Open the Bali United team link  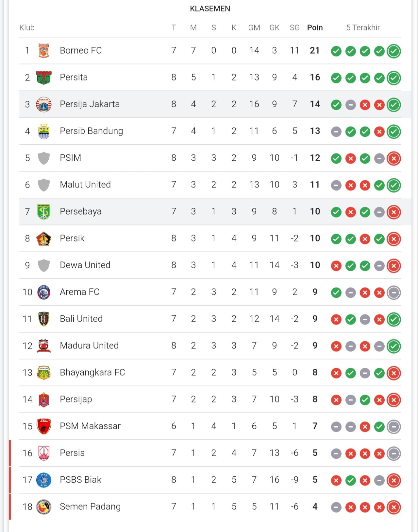coord(81,319)
